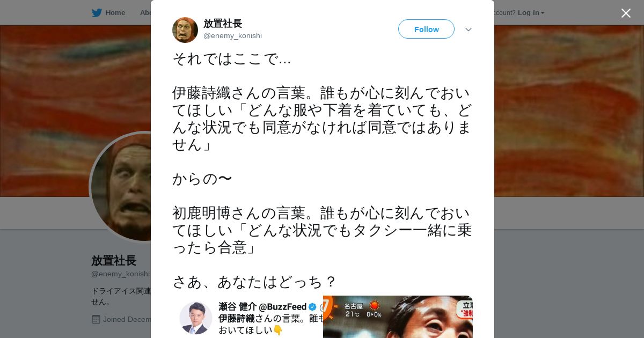Select profile name 放置社長 below the avatar
This screenshot has width=644, height=338.
114,261
